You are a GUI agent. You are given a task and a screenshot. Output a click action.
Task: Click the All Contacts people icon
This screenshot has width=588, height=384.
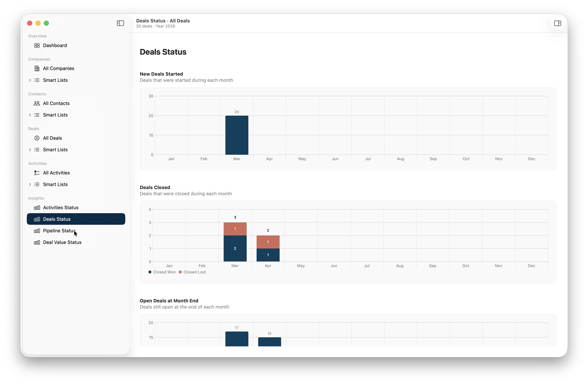tap(37, 103)
